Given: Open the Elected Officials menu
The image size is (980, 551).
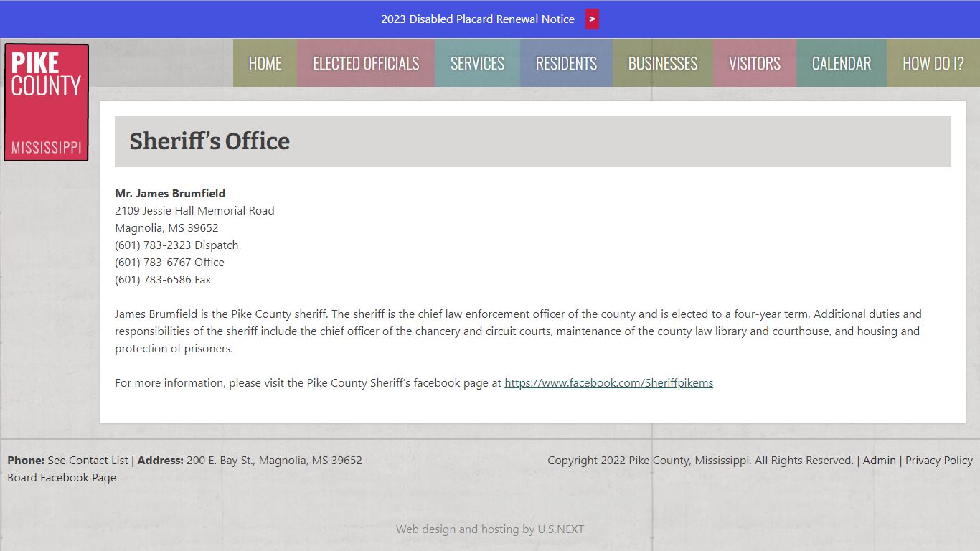Looking at the screenshot, I should coord(366,64).
